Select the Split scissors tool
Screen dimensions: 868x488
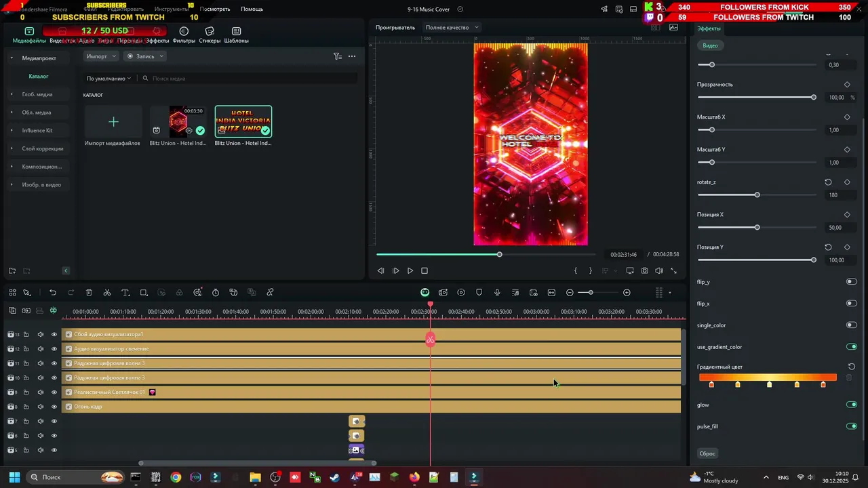pyautogui.click(x=107, y=293)
